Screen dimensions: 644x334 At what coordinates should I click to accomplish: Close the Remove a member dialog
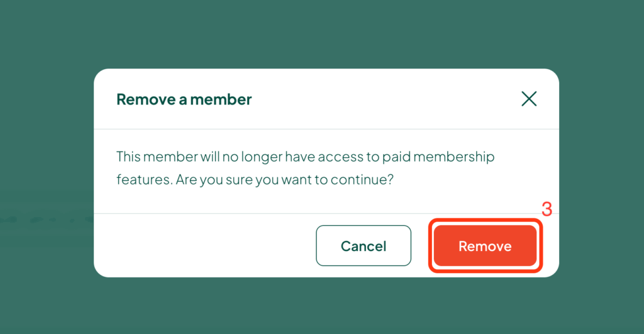529,99
